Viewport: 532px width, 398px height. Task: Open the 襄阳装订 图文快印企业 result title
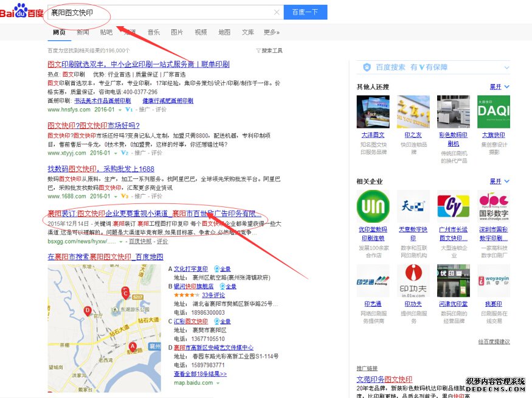(154, 214)
